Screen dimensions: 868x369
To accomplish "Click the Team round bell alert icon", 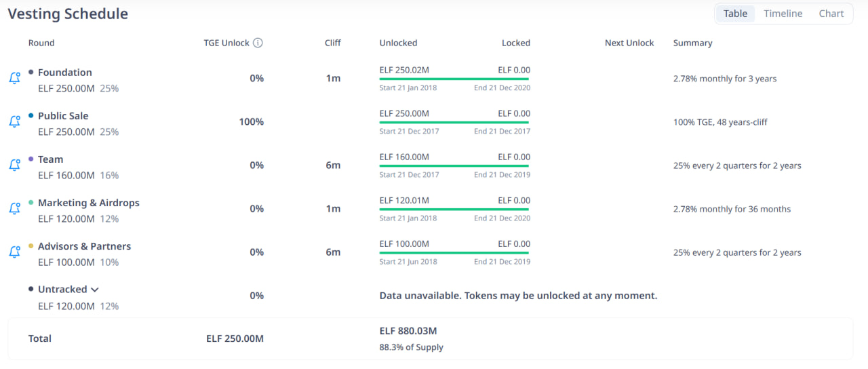I will 14,166.
